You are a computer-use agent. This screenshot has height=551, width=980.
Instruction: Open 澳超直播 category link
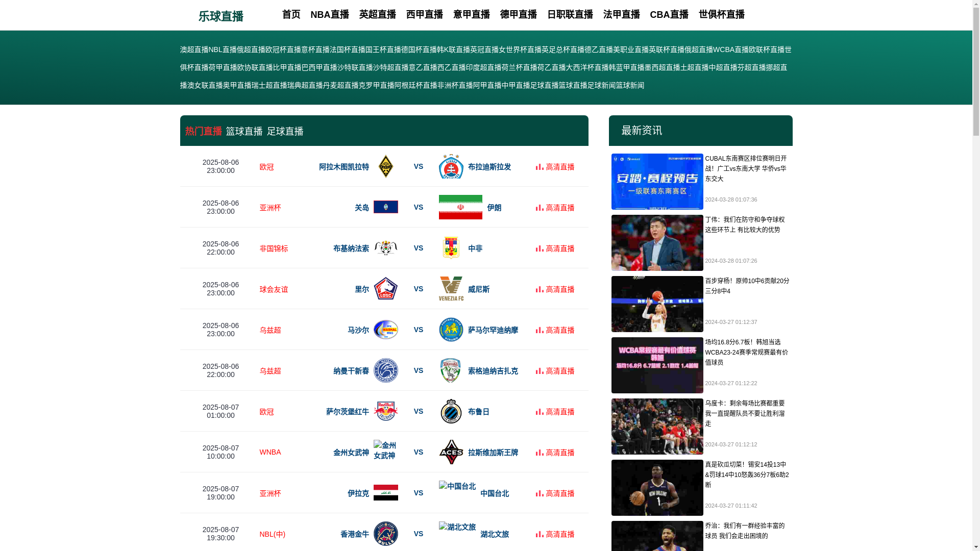tap(194, 49)
